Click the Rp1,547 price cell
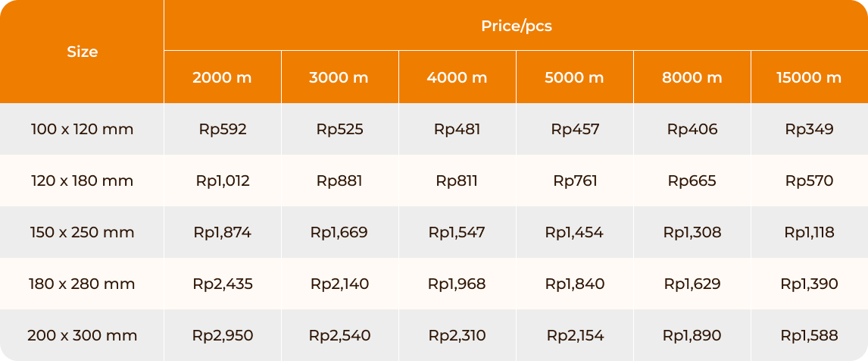 click(x=457, y=232)
